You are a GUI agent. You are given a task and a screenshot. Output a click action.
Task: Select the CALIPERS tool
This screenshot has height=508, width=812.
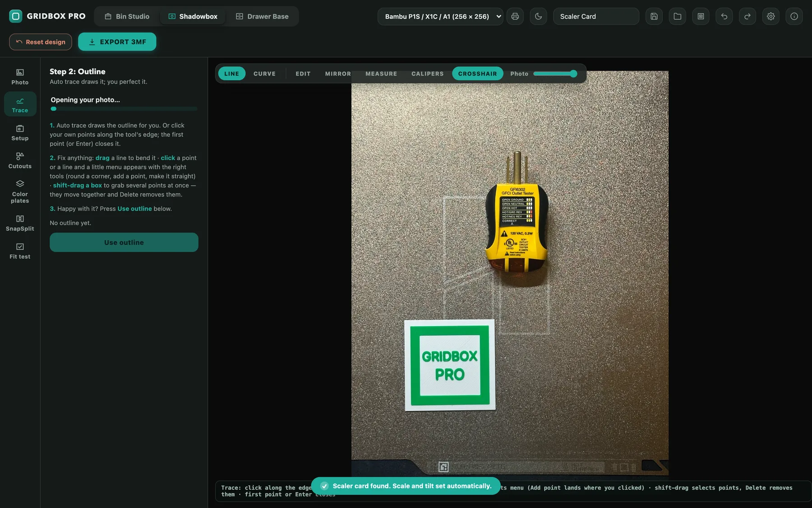click(428, 74)
